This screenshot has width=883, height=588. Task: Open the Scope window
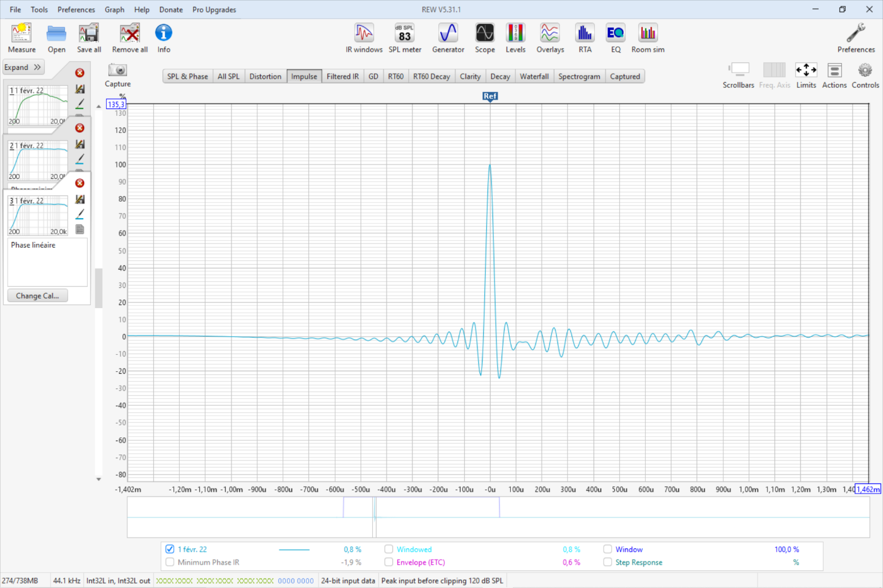(x=484, y=38)
